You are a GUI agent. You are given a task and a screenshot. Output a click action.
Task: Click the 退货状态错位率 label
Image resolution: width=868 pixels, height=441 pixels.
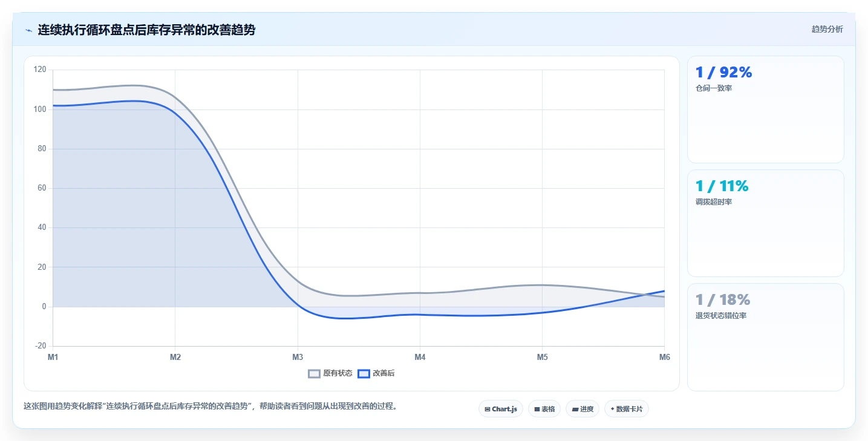[x=721, y=316]
